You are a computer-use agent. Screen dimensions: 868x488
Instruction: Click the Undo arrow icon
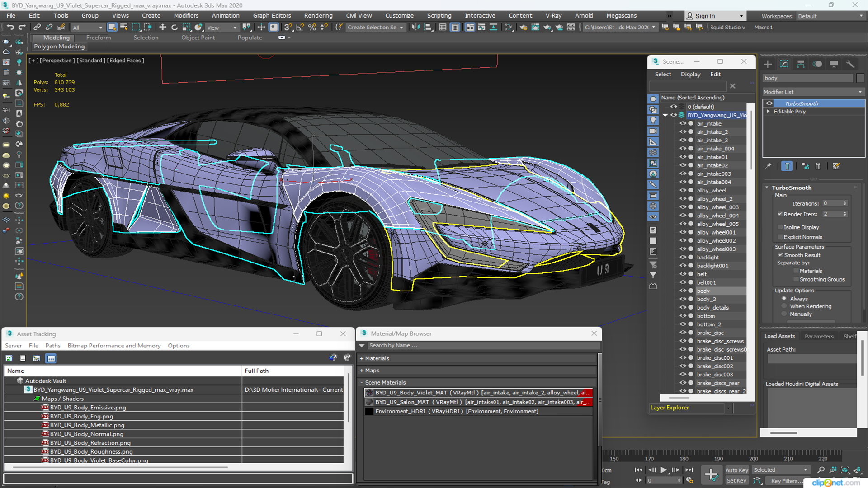[10, 27]
